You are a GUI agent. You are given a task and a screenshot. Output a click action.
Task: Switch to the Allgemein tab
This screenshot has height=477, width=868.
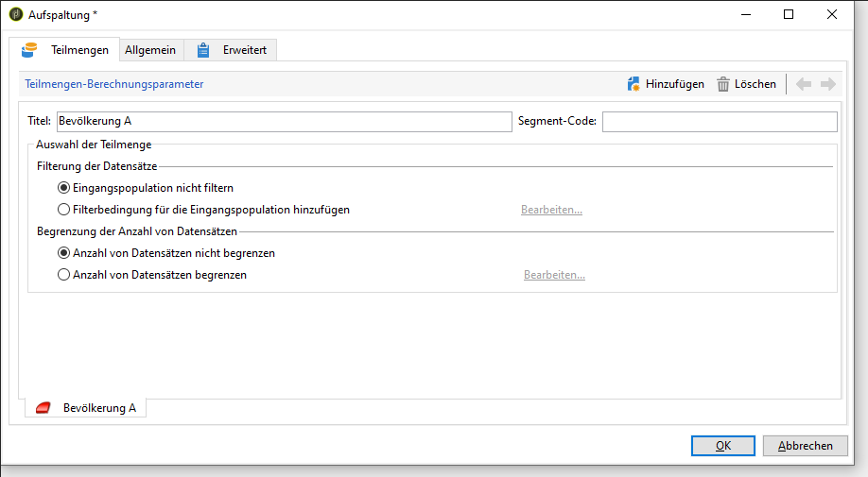point(150,50)
